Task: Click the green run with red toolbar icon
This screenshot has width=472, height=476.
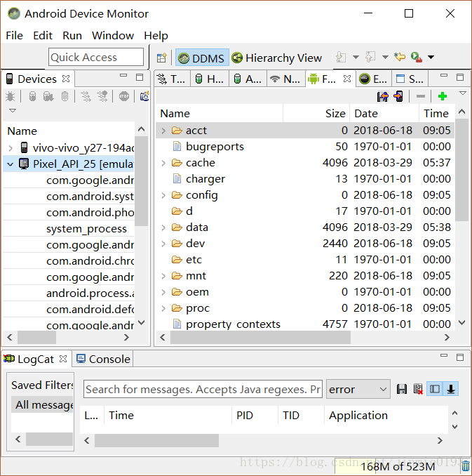Action: 417,57
